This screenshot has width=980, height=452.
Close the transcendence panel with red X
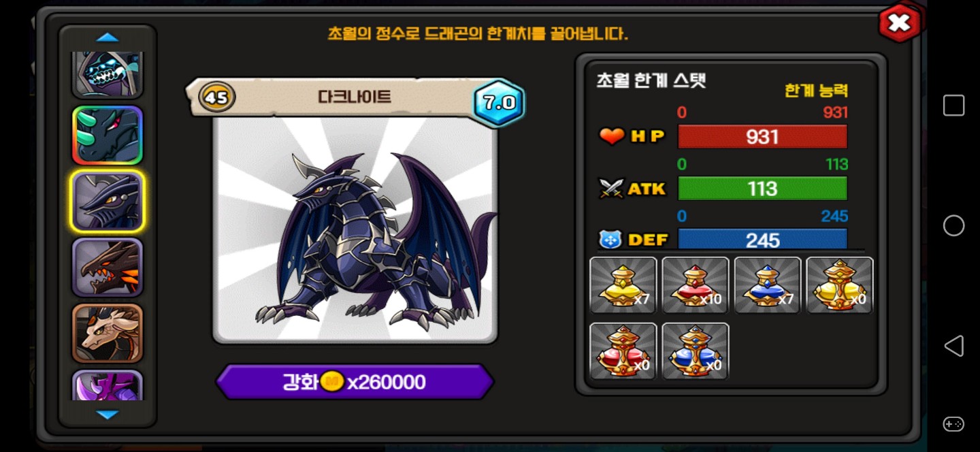[899, 23]
